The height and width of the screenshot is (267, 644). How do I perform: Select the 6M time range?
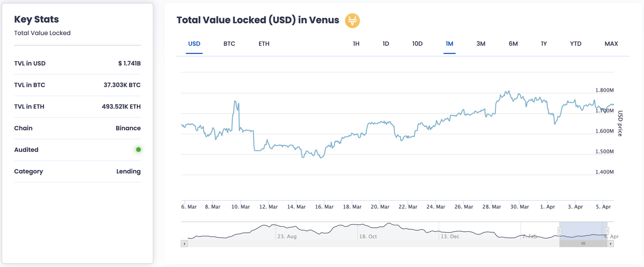coord(513,44)
